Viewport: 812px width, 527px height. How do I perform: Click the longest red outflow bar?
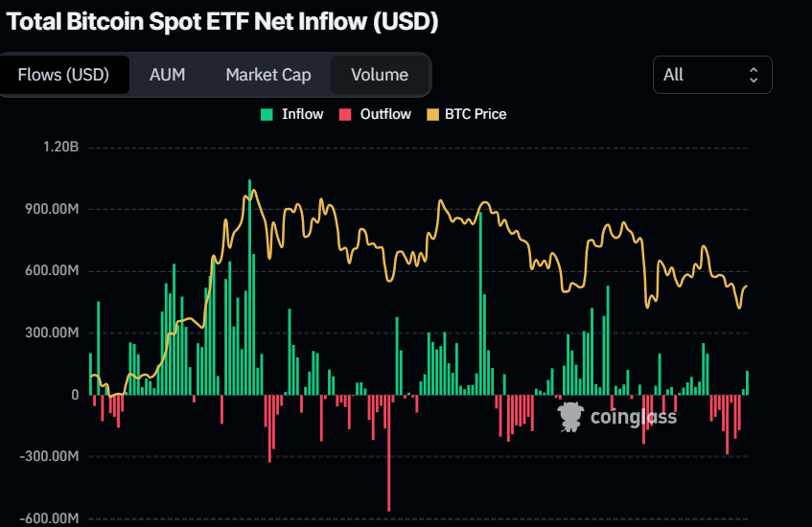point(389,452)
